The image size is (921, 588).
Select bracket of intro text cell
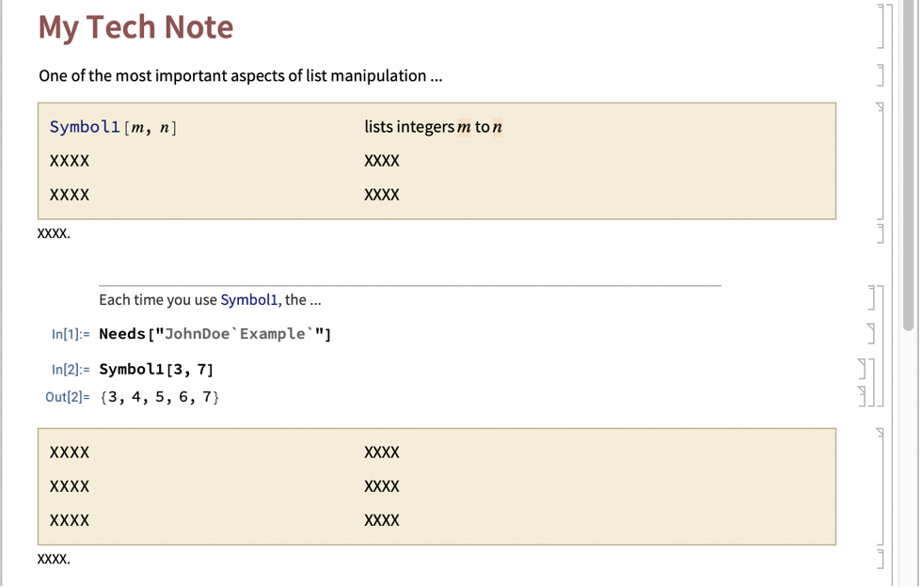[x=880, y=75]
